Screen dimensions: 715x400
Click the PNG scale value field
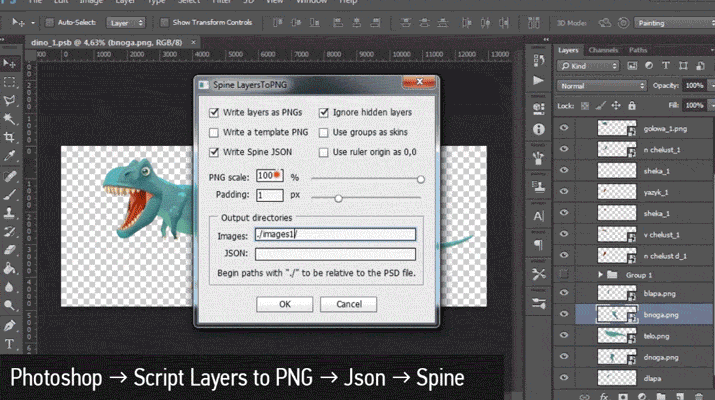pos(269,176)
